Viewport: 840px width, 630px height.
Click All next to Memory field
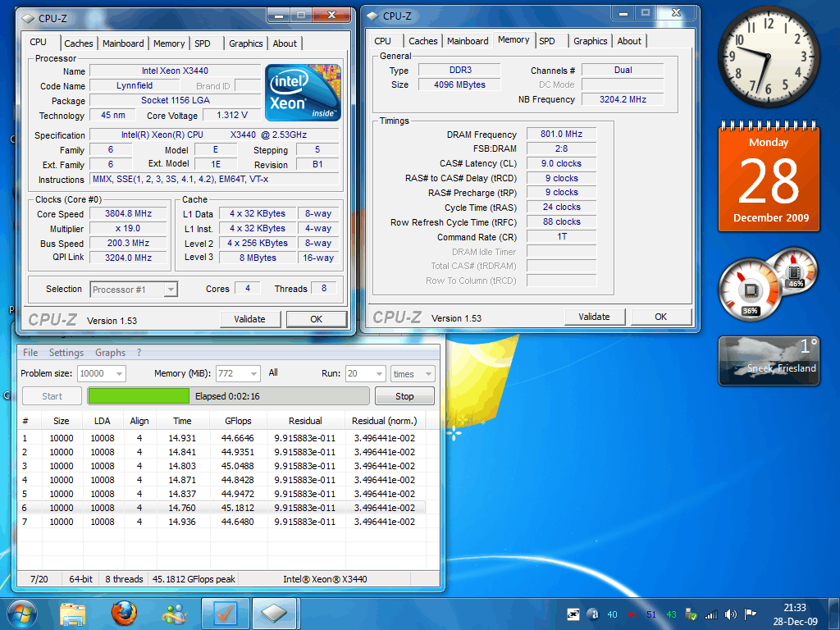click(x=272, y=372)
